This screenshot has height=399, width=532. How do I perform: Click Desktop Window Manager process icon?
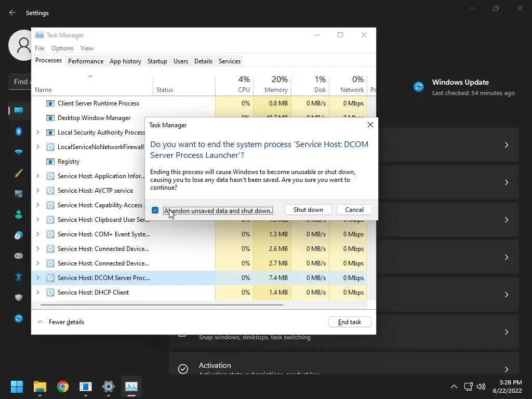click(x=50, y=118)
